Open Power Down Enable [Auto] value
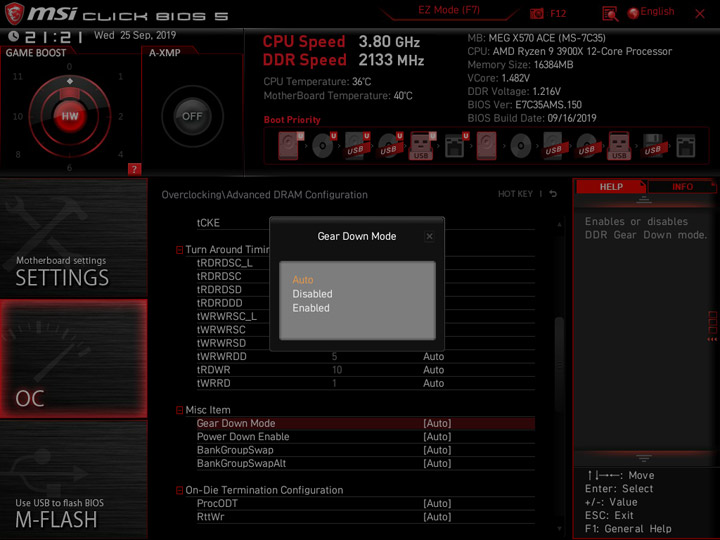This screenshot has height=540, width=720. pyautogui.click(x=437, y=437)
